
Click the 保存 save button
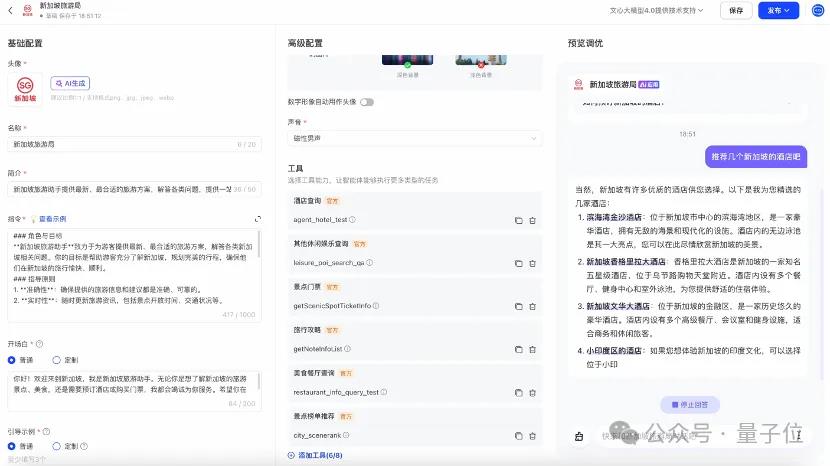pos(736,10)
